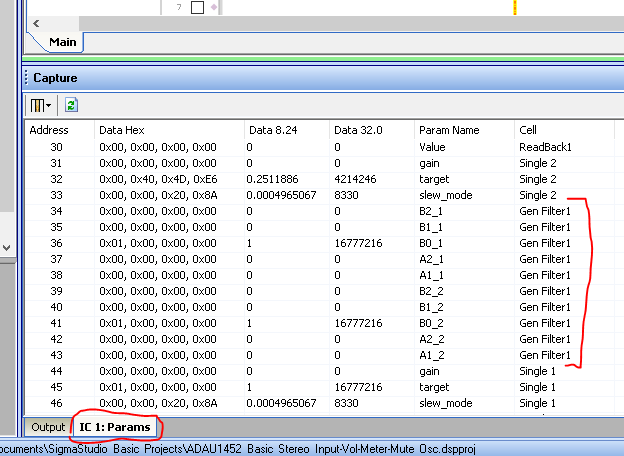This screenshot has height=456, width=624.
Task: Click Gen Filter1 cell in address 34 row
Action: [545, 211]
